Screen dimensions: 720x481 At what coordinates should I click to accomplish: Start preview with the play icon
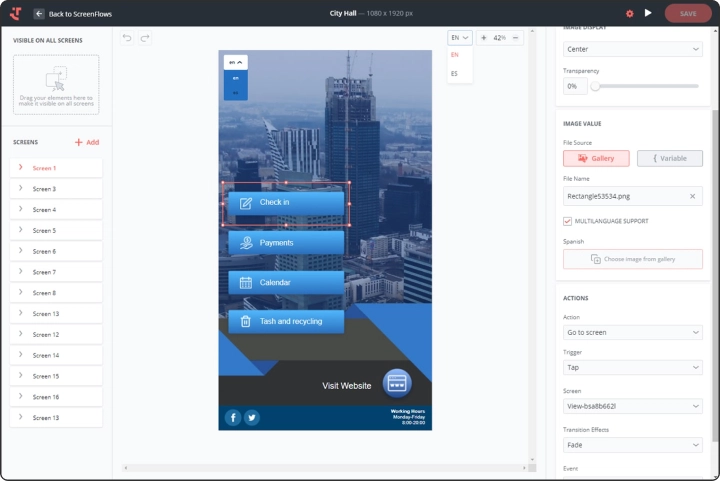(x=648, y=13)
